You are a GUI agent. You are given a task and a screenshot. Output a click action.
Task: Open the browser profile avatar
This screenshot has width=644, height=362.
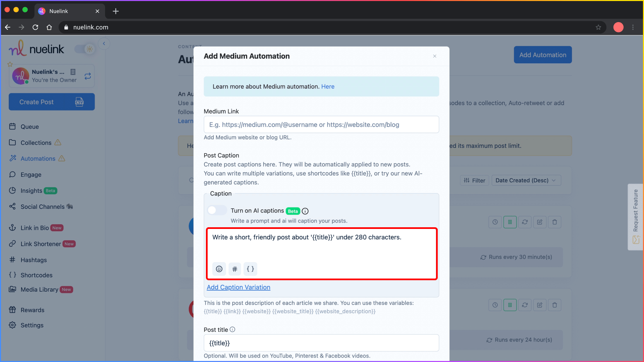(x=618, y=27)
